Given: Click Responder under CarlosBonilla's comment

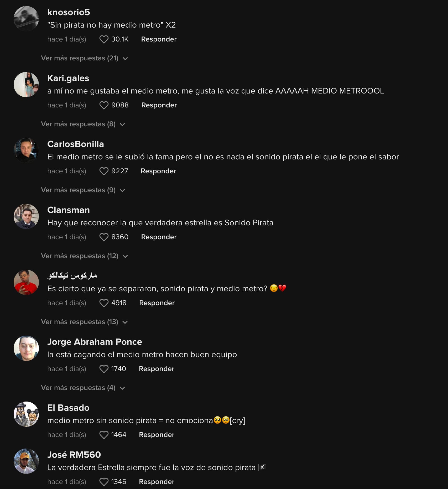Looking at the screenshot, I should (x=158, y=171).
